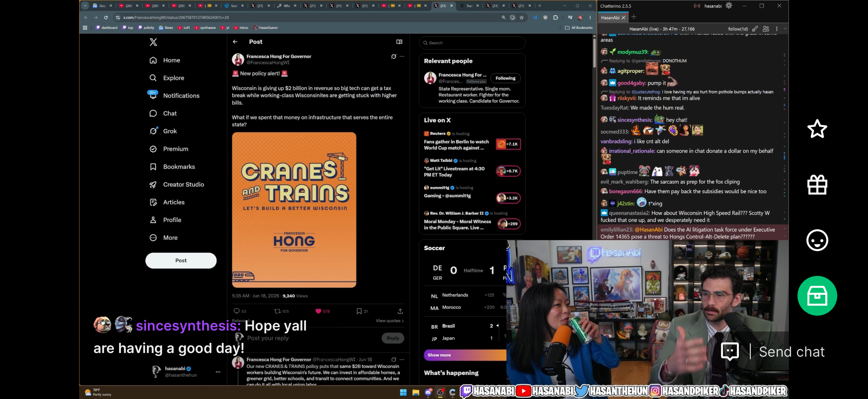The height and width of the screenshot is (399, 868).
Task: Click the white Post button in sidebar
Action: 181,261
